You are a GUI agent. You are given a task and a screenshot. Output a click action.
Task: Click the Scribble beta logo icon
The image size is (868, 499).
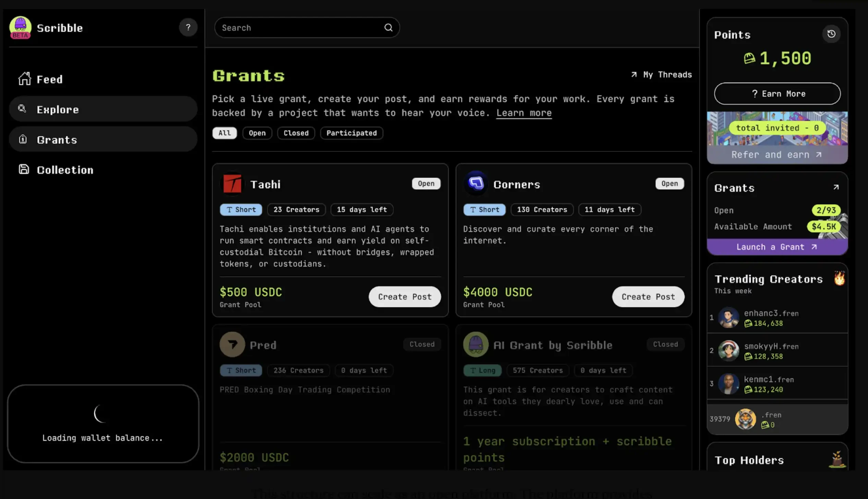[x=20, y=27]
